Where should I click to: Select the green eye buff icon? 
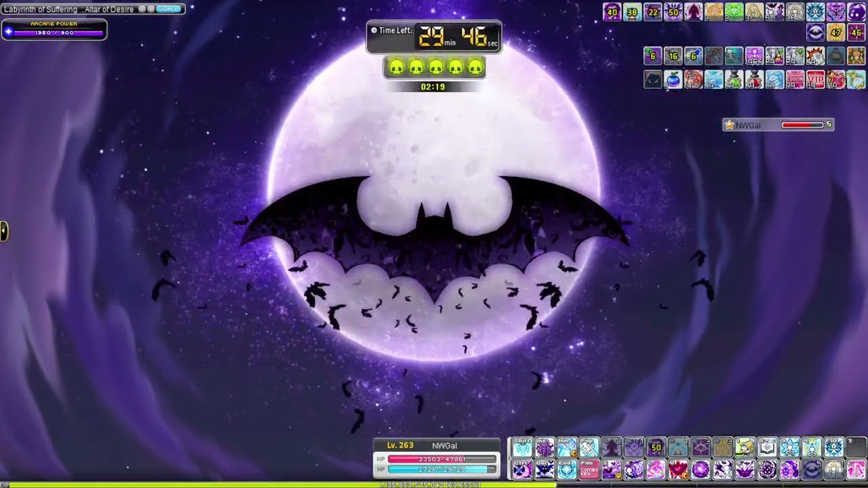(734, 12)
